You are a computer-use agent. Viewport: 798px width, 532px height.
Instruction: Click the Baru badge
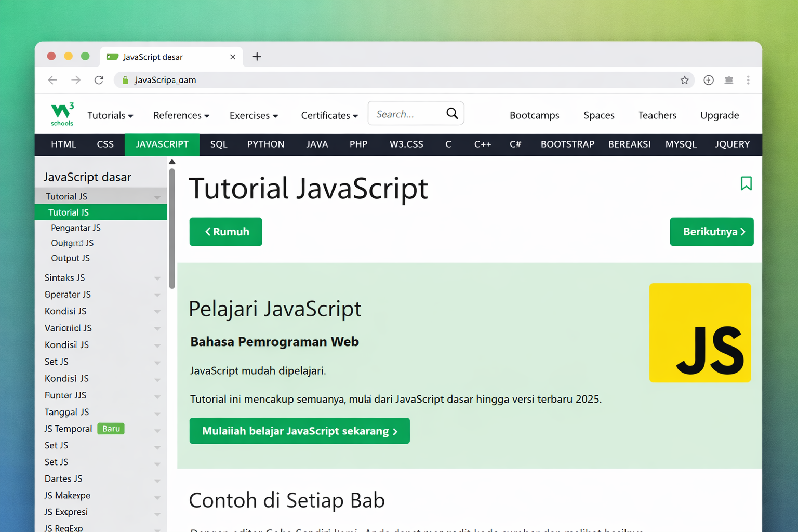coord(111,429)
